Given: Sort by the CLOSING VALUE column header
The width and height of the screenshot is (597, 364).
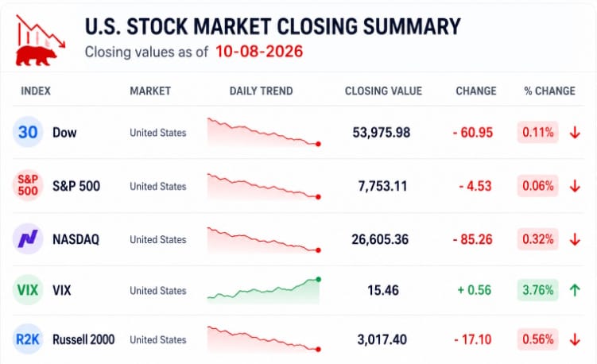Looking at the screenshot, I should tap(383, 91).
